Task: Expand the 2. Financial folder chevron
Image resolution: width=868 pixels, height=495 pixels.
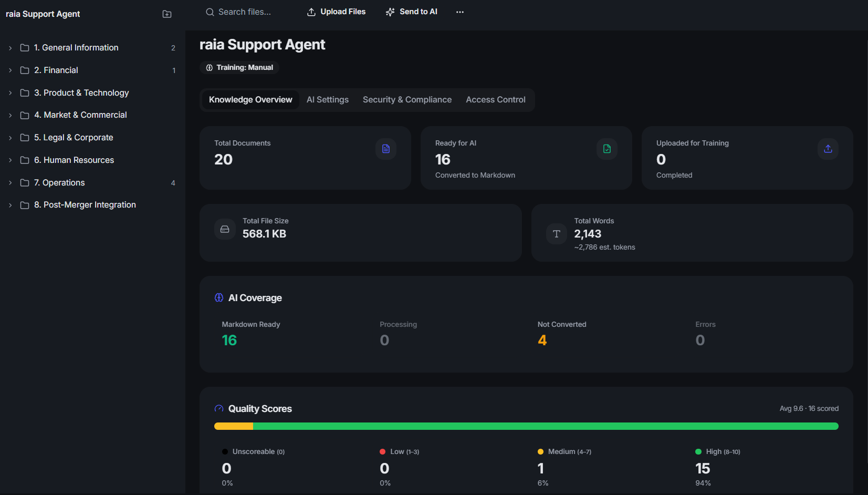Action: pyautogui.click(x=10, y=70)
